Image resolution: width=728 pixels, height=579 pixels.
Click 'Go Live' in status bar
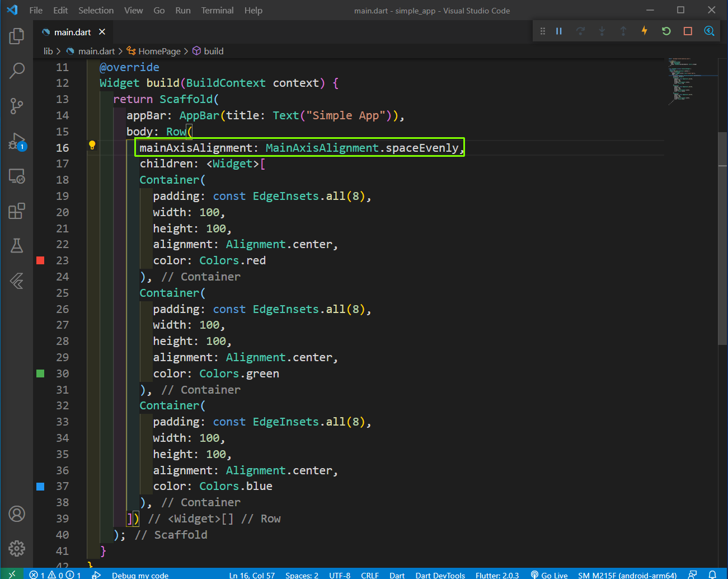point(549,575)
